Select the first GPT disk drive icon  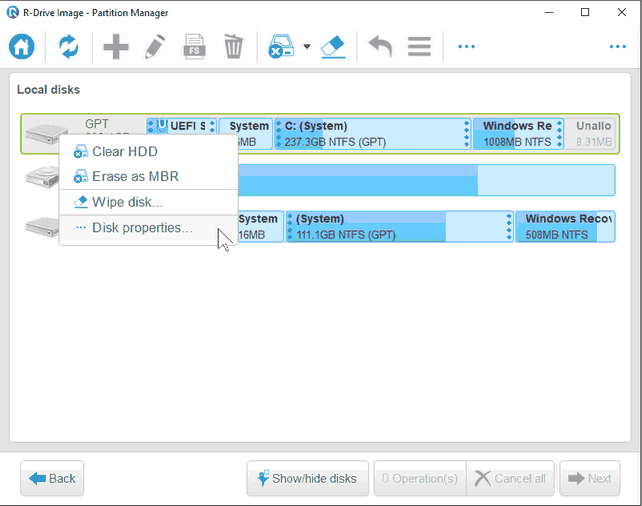click(x=46, y=134)
